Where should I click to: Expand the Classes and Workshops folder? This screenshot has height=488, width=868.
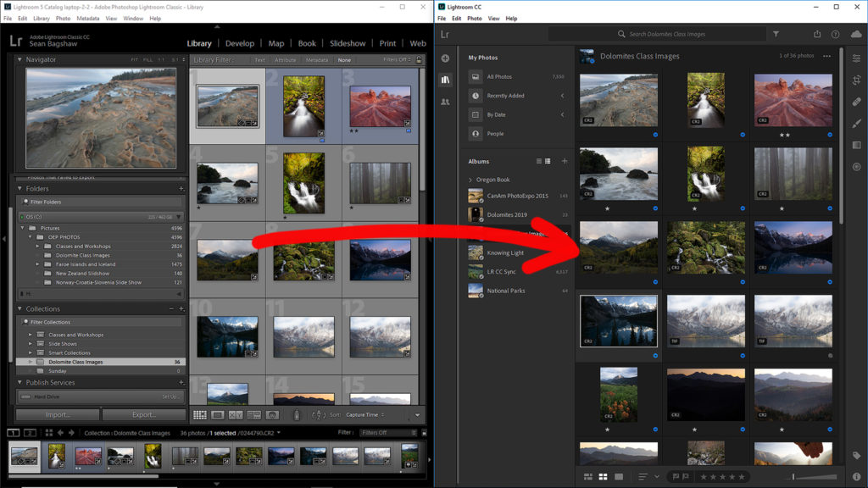(37, 247)
